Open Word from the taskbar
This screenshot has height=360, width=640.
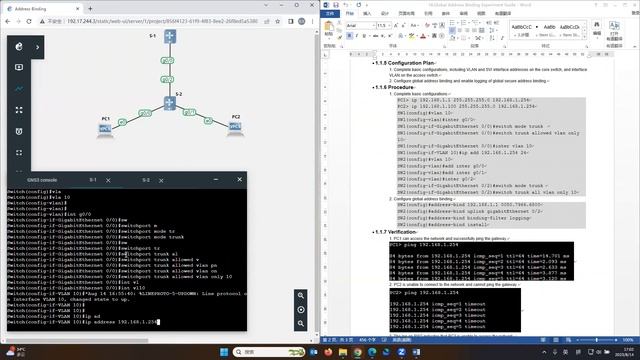tap(416, 352)
